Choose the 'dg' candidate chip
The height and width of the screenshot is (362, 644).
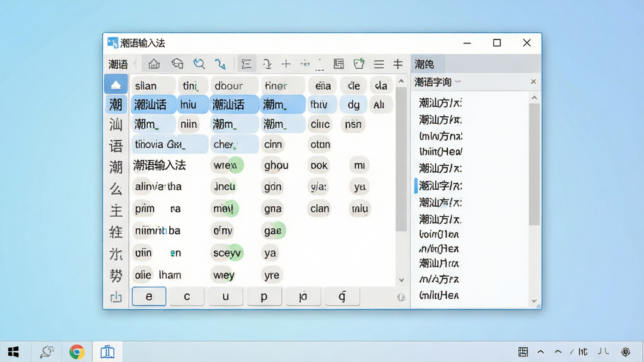(353, 105)
